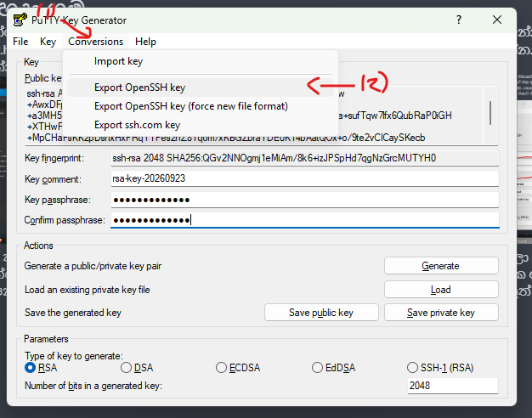Click the question mark help button

click(459, 20)
